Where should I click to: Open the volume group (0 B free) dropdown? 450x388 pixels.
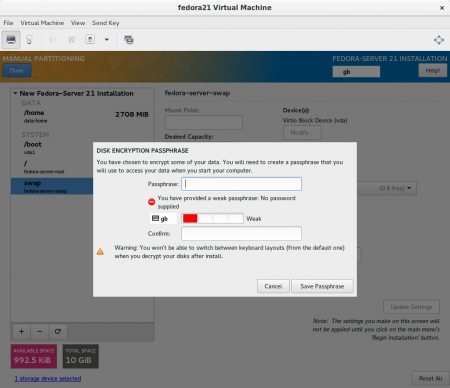click(387, 188)
